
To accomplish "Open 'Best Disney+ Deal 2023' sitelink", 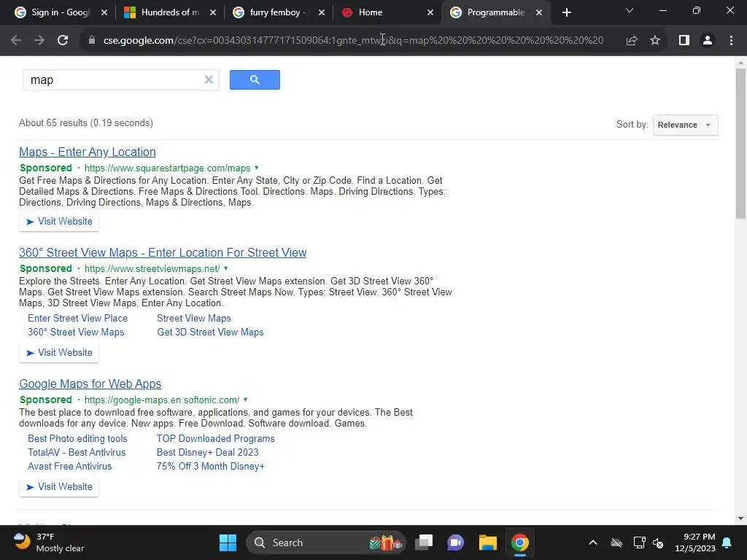I will 208,452.
